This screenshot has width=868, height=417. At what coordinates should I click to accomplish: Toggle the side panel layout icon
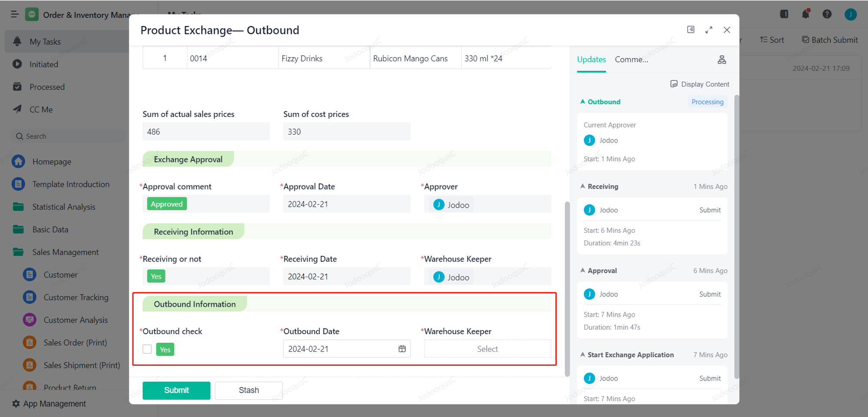(690, 30)
